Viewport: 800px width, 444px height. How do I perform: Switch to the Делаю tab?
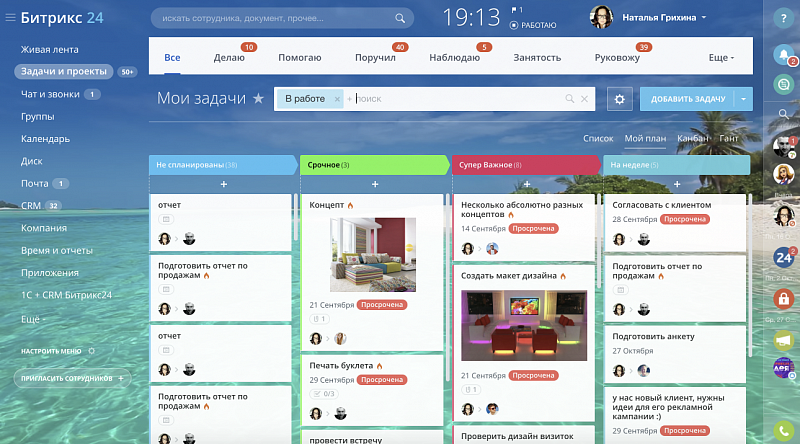tap(229, 58)
